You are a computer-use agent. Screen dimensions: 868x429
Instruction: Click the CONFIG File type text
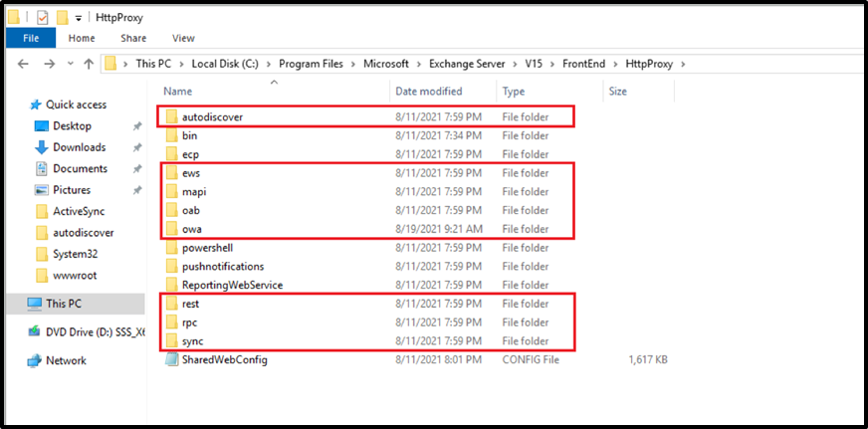[531, 359]
